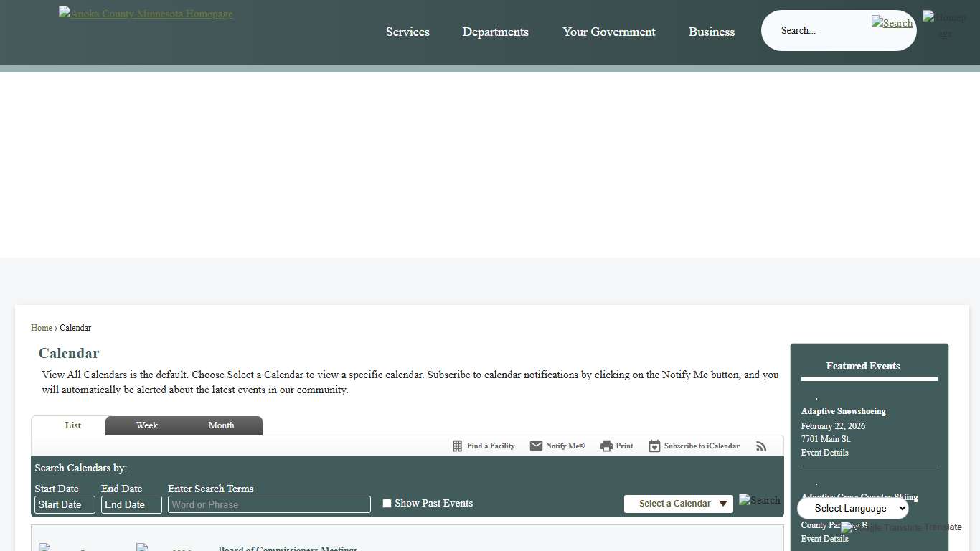This screenshot has height=551, width=980.
Task: Click the Home breadcrumb link
Action: (x=42, y=328)
